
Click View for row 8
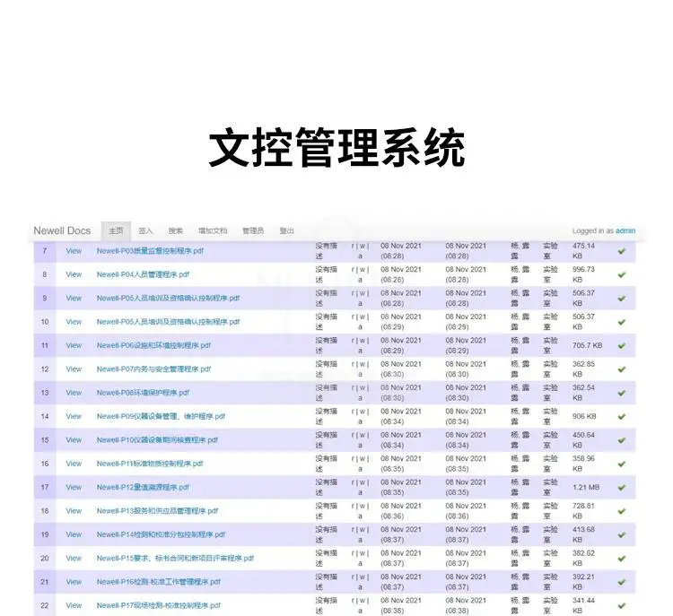click(x=74, y=274)
